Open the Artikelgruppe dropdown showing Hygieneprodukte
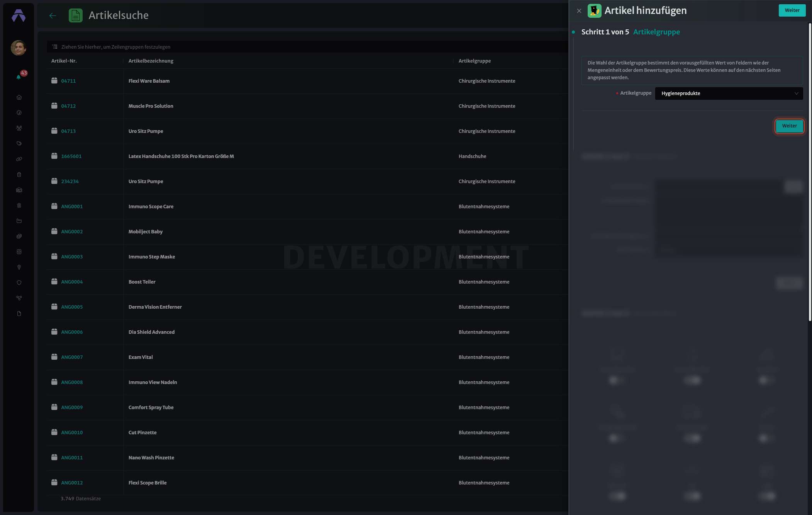 coord(729,93)
